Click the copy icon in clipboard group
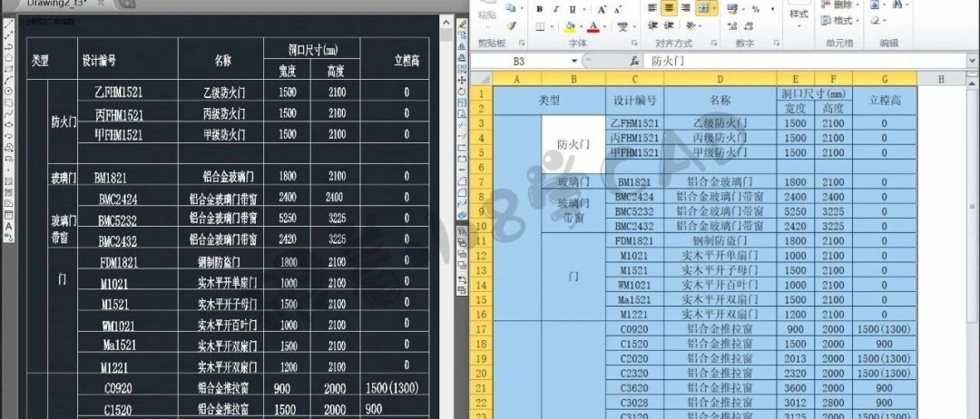This screenshot has width=980, height=419. [510, 8]
